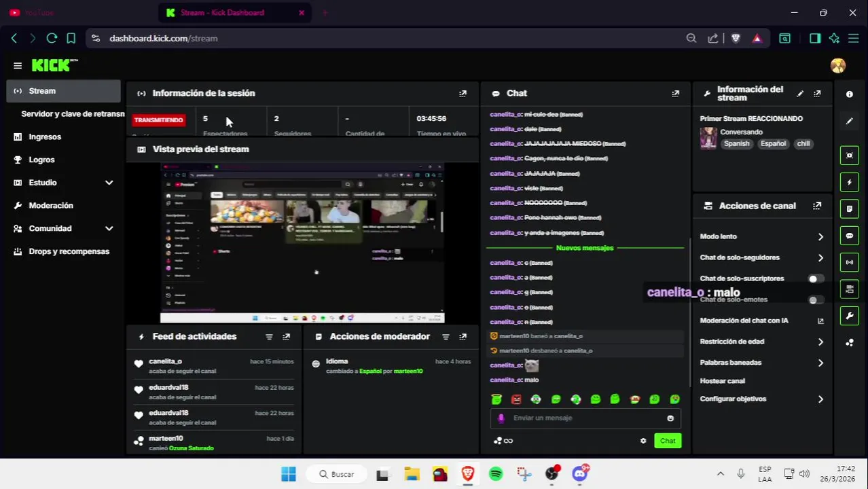Image resolution: width=868 pixels, height=489 pixels.
Task: Enable Chat de solo-suscriptores switch
Action: 816,278
